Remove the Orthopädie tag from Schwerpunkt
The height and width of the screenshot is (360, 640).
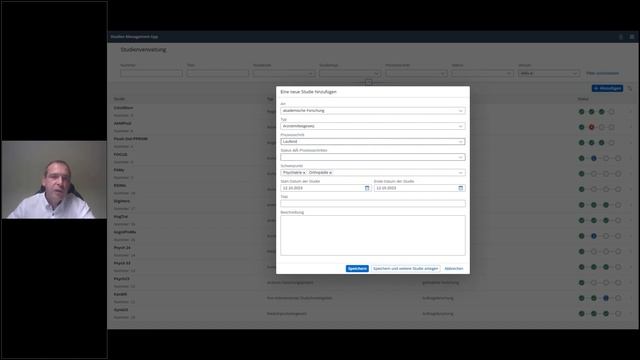[x=331, y=173]
